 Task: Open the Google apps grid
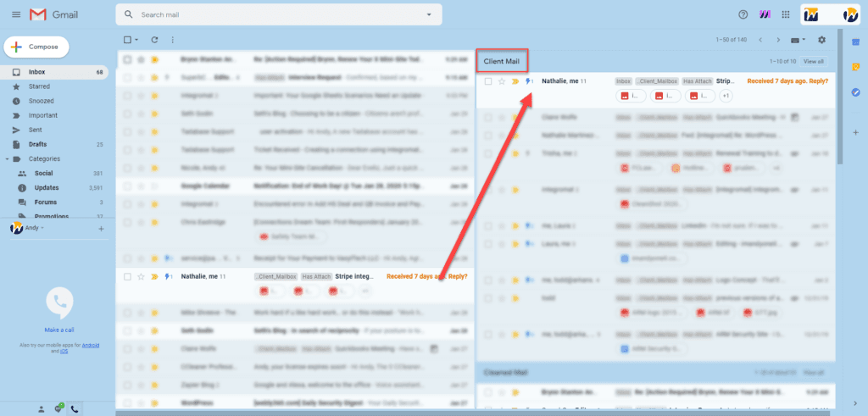point(786,14)
